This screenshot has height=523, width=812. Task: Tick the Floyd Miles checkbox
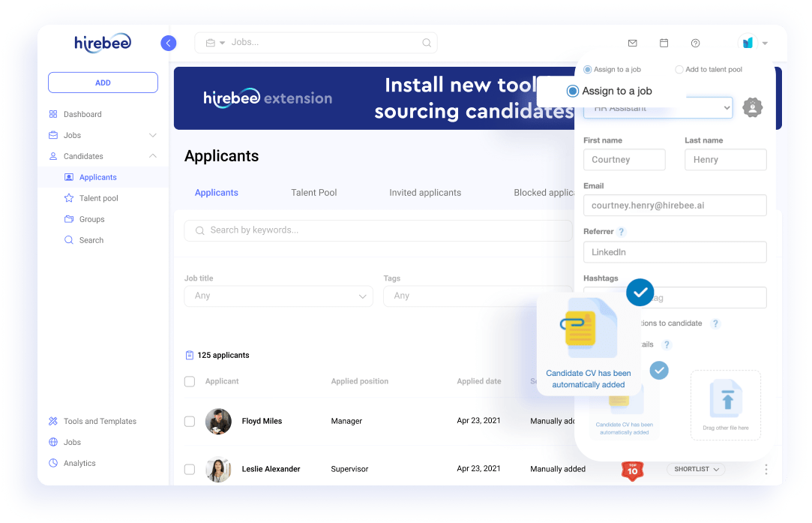click(190, 422)
